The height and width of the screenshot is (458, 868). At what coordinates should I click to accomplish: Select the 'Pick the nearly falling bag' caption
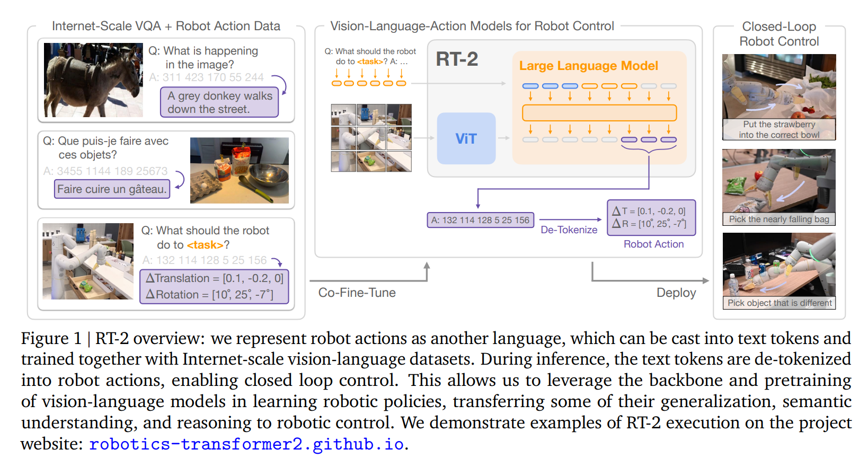tap(779, 219)
